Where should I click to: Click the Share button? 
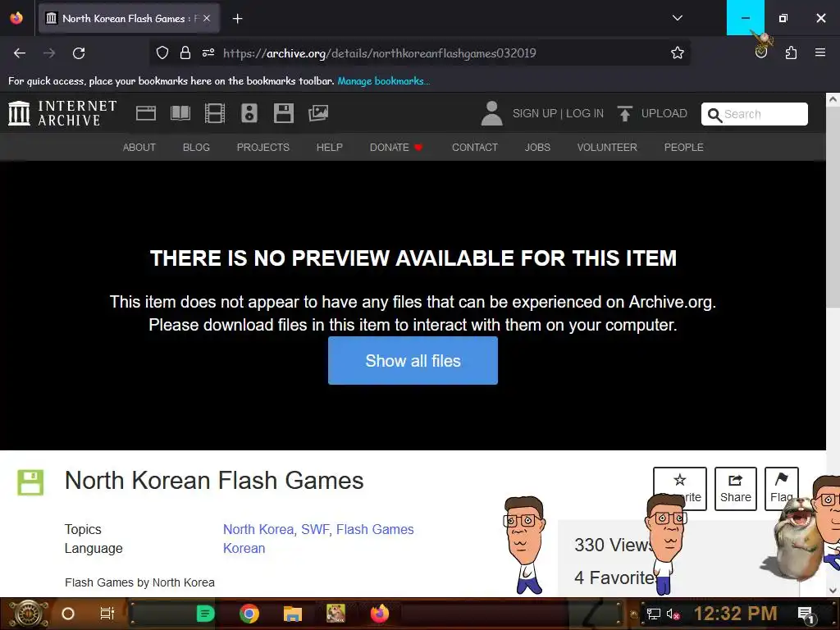pyautogui.click(x=736, y=489)
